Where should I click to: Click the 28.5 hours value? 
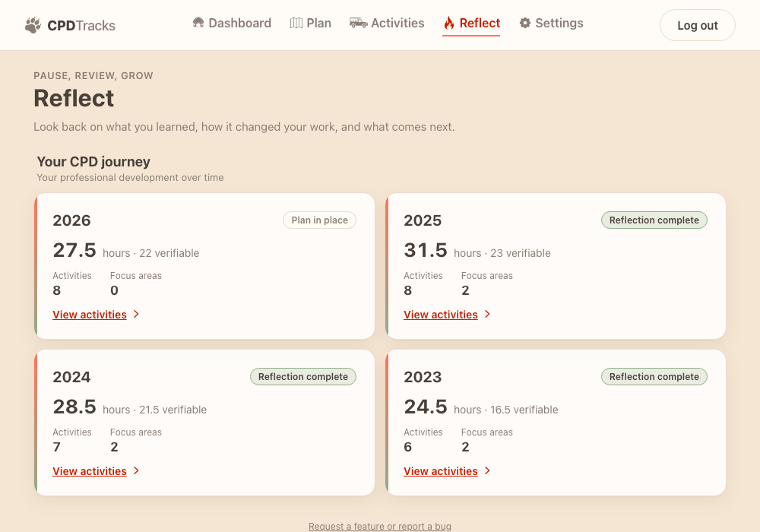(74, 407)
